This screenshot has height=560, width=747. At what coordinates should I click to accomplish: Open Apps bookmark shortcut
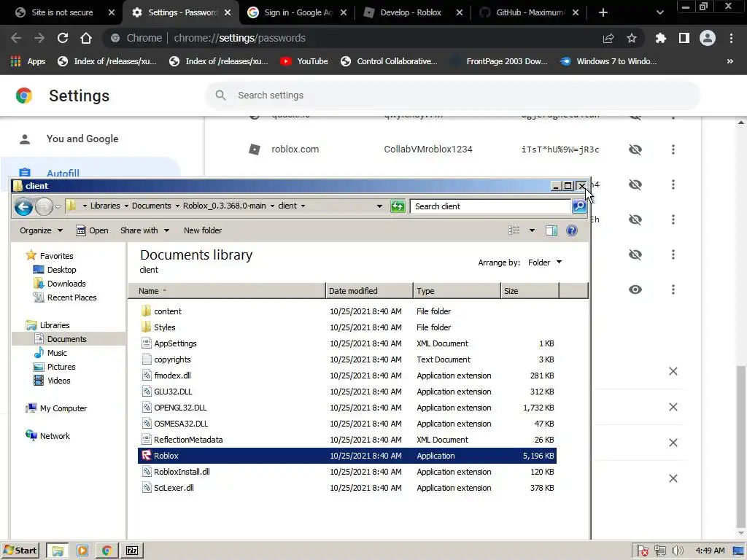click(28, 61)
